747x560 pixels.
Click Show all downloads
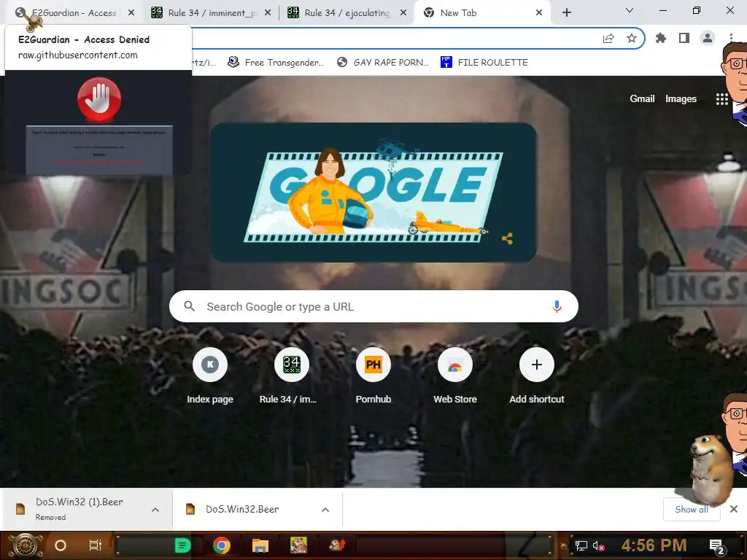click(x=692, y=510)
